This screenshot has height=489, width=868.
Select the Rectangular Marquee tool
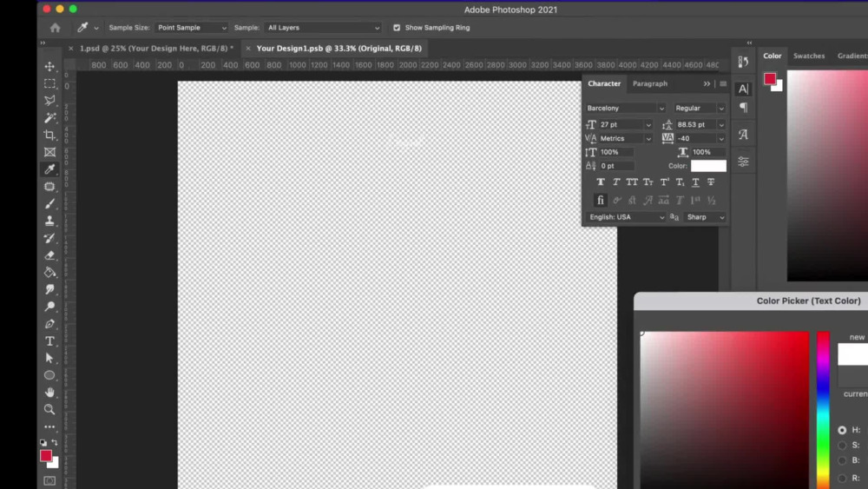(49, 83)
